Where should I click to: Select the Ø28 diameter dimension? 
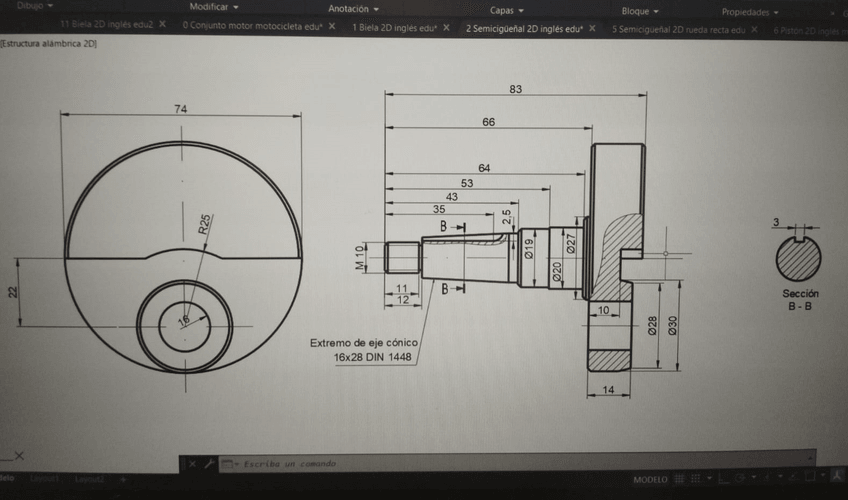pyautogui.click(x=652, y=326)
